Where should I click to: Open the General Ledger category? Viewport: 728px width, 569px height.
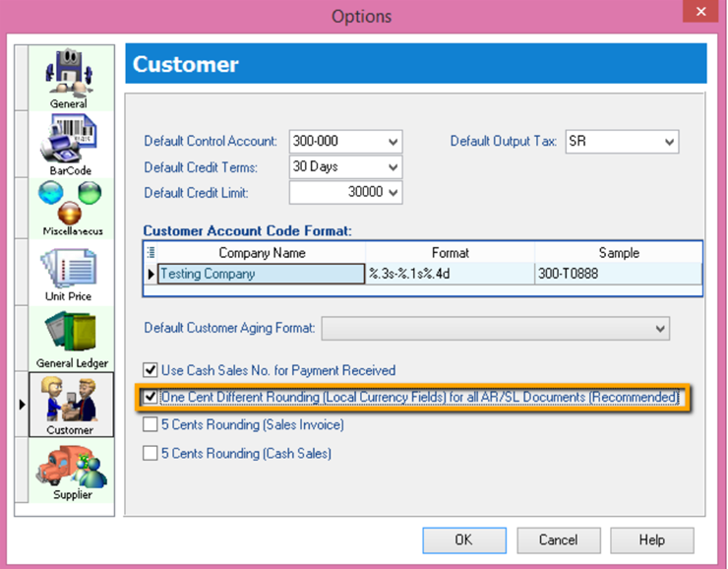pos(69,338)
